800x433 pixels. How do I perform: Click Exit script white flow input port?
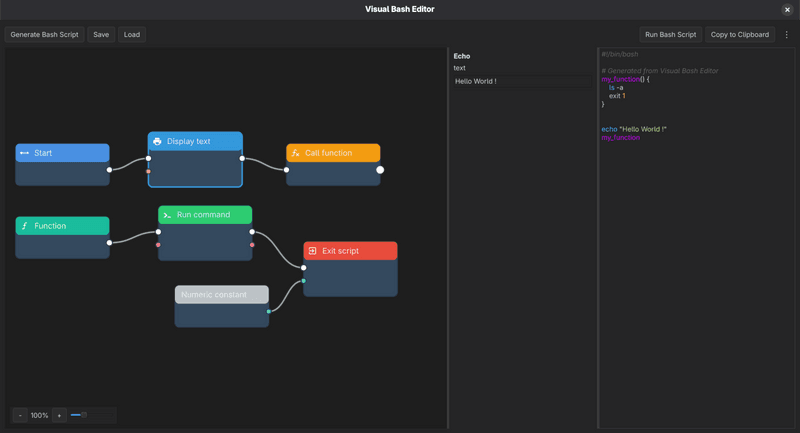[x=304, y=268]
